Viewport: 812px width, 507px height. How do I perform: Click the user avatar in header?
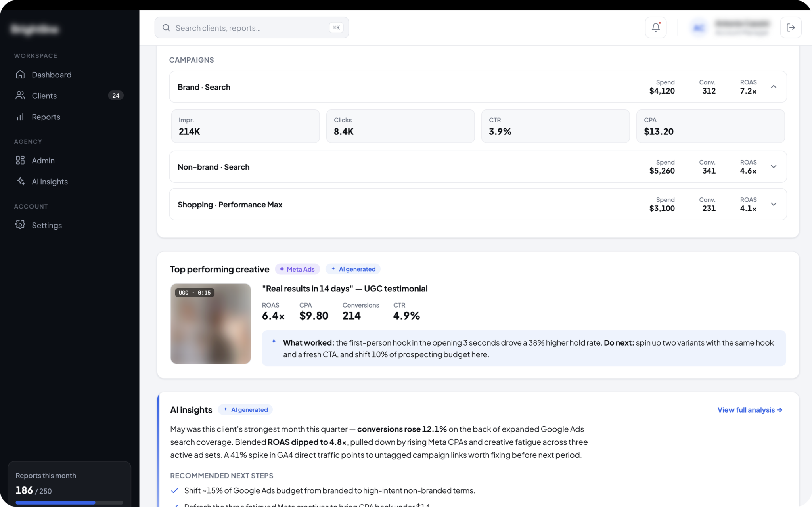(x=699, y=28)
